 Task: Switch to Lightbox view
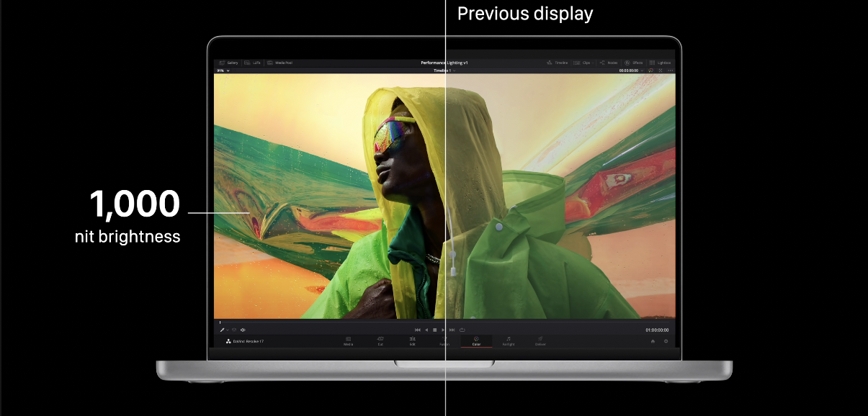point(660,63)
